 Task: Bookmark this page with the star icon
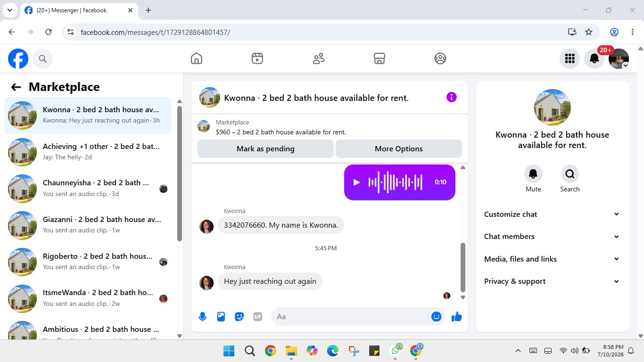pos(589,32)
